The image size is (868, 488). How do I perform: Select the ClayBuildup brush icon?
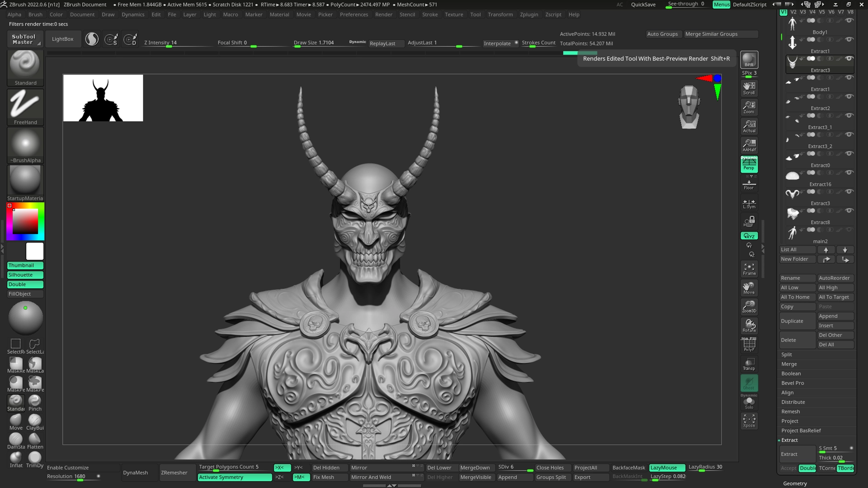point(35,421)
